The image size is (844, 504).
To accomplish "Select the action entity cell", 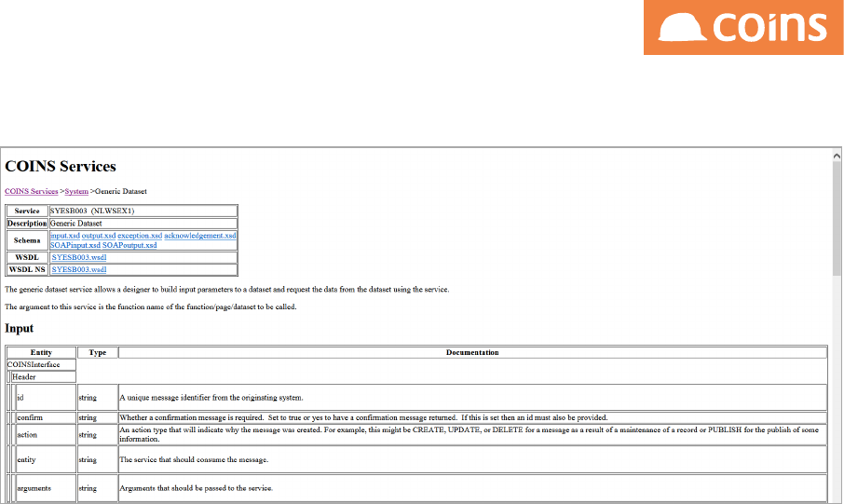I will click(46, 434).
